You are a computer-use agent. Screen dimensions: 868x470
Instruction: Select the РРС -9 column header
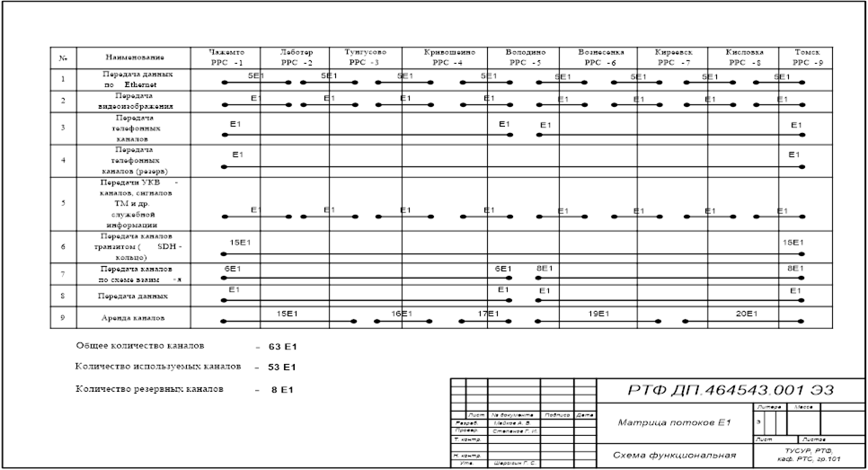coord(793,58)
